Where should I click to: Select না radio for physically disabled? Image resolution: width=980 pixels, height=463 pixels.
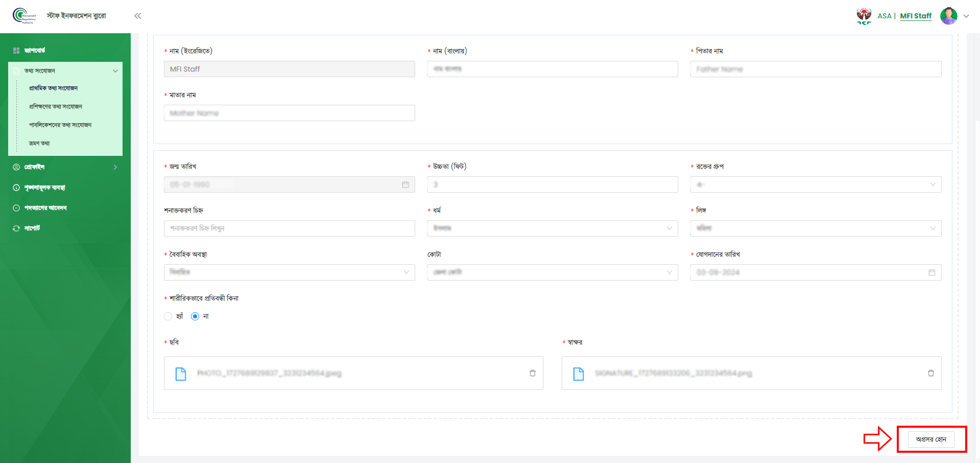pos(195,316)
